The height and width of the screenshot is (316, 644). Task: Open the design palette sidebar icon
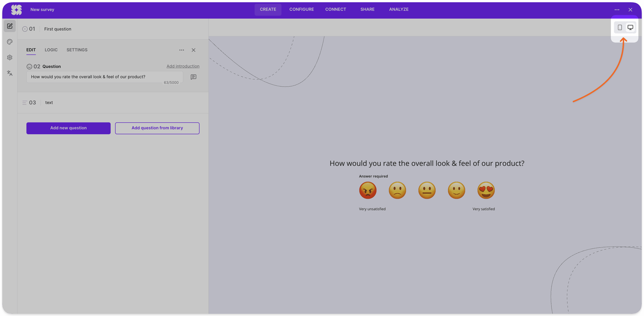tap(10, 42)
